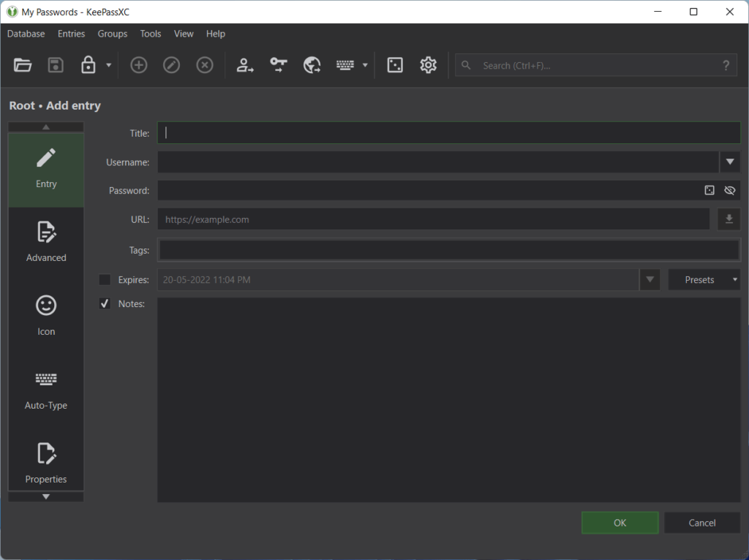The height and width of the screenshot is (560, 749).
Task: Click inside the Notes text area
Action: pos(449,400)
